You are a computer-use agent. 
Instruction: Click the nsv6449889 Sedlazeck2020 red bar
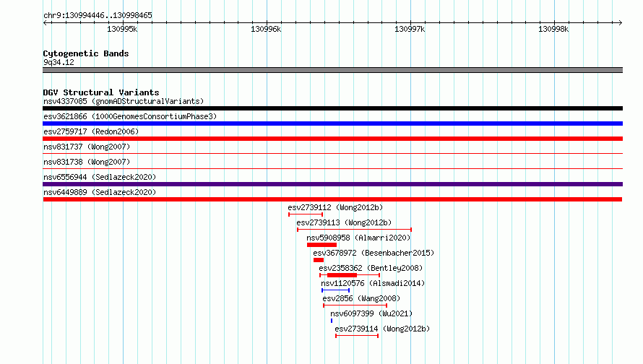(x=332, y=199)
